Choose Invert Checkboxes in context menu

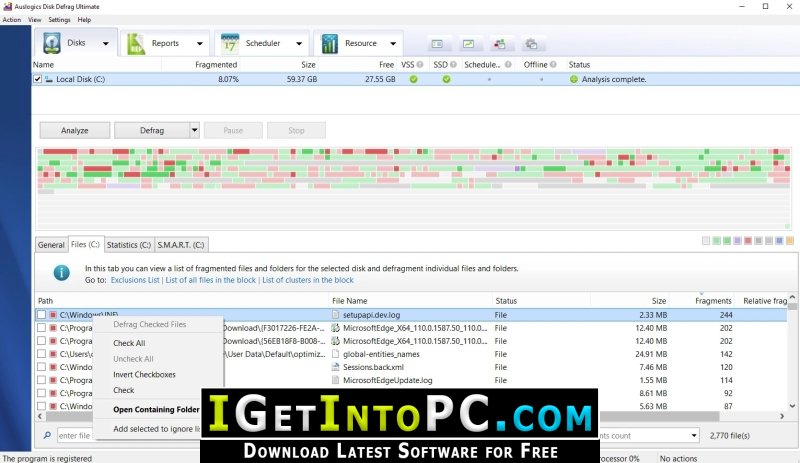tap(144, 374)
